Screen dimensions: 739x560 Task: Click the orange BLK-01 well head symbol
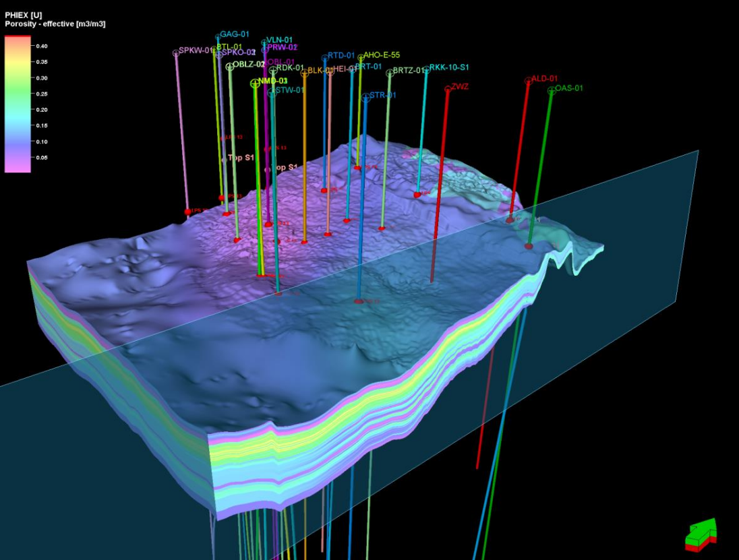tap(305, 73)
